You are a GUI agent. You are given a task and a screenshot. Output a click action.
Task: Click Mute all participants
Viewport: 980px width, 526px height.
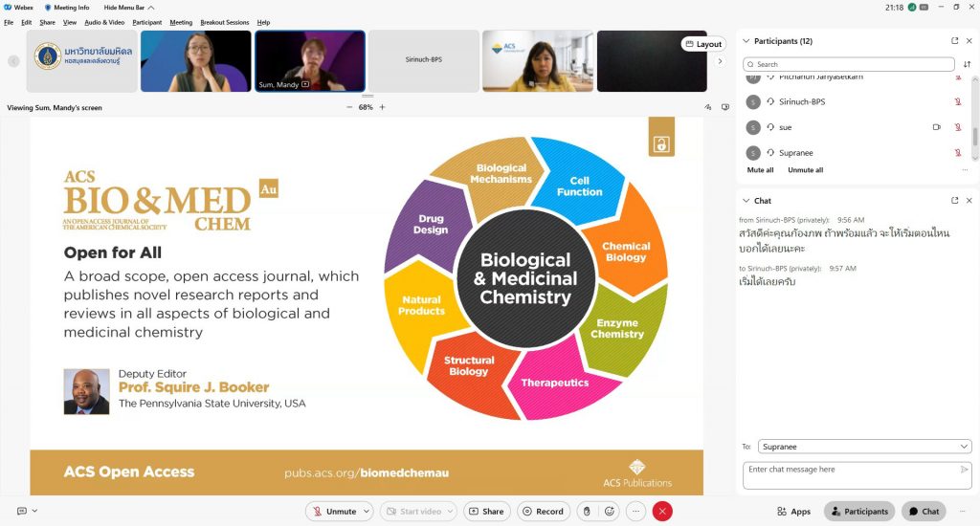coord(760,170)
